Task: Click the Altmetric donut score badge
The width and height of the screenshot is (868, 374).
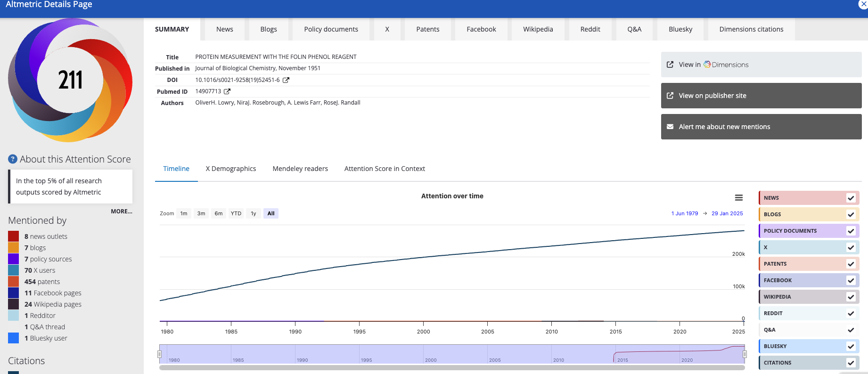Action: click(70, 80)
